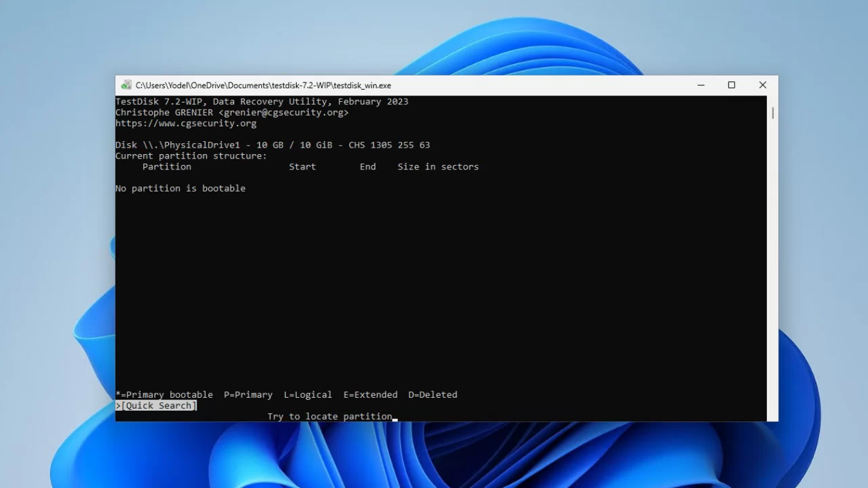Click the *=Primary bootable legend entry
The width and height of the screenshot is (868, 488).
pyautogui.click(x=164, y=395)
